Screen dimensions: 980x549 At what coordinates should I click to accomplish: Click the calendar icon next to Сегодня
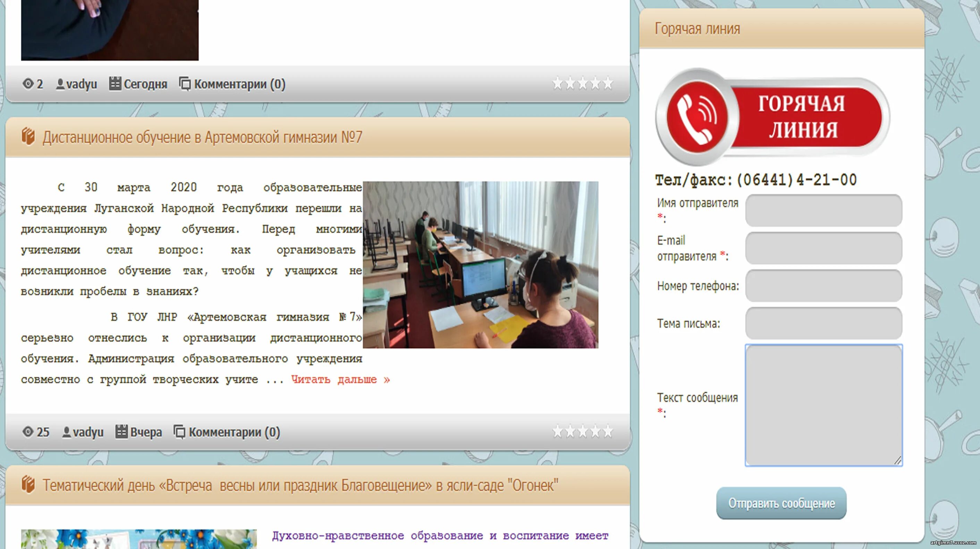coord(115,83)
